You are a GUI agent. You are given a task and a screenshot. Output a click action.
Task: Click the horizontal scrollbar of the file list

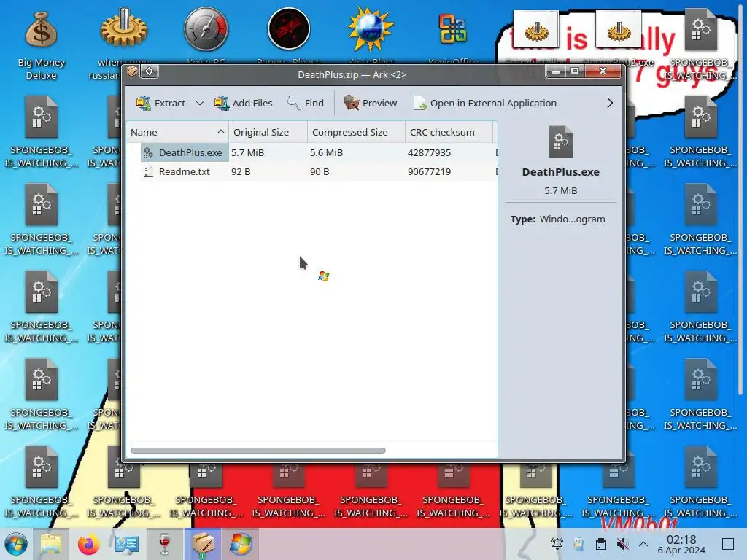258,451
